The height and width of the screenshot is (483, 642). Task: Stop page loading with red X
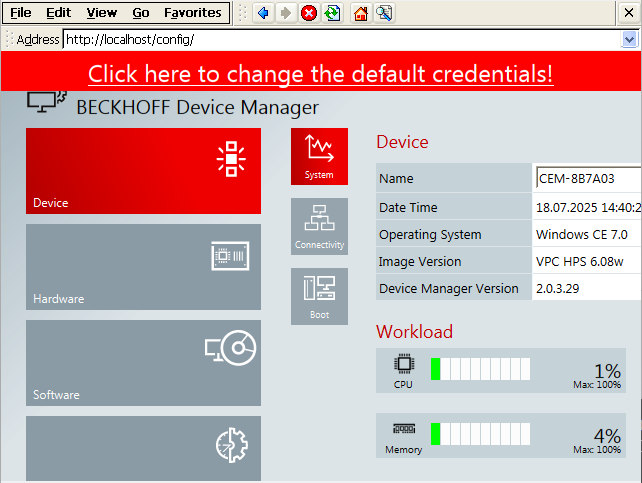[x=309, y=13]
